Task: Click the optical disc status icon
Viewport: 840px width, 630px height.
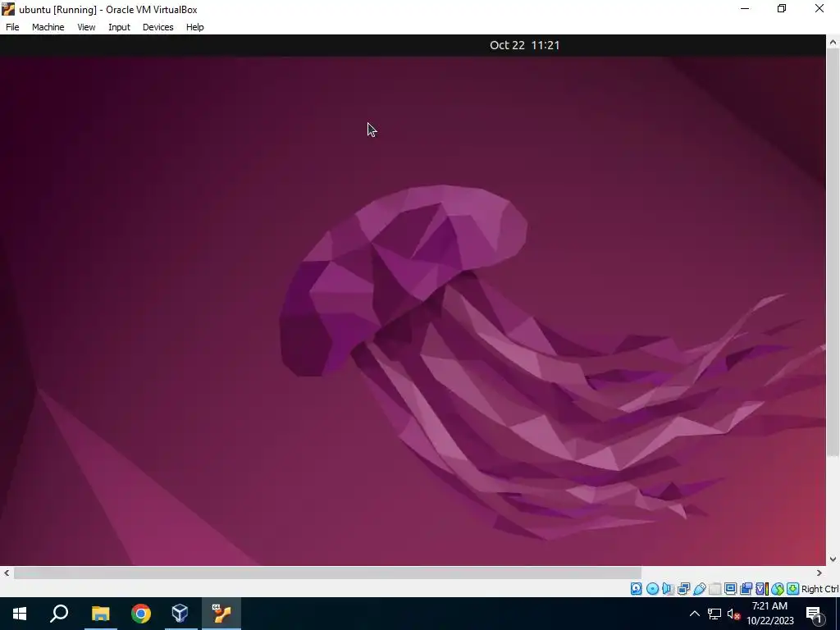Action: [x=652, y=589]
